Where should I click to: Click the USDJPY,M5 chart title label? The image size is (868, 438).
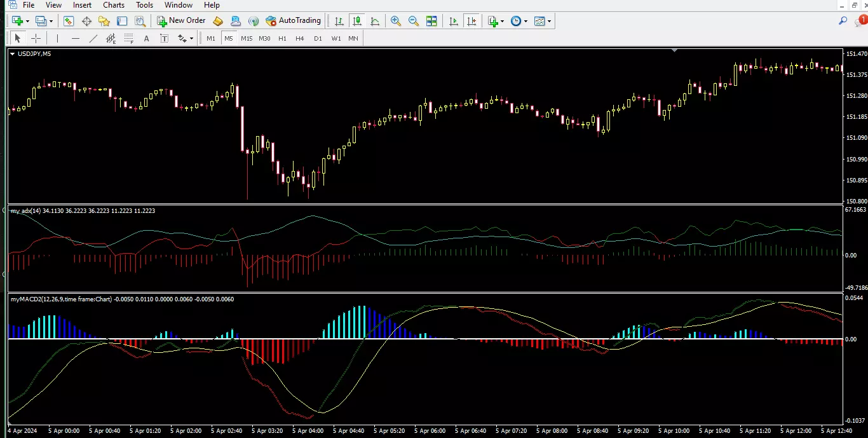pos(34,53)
